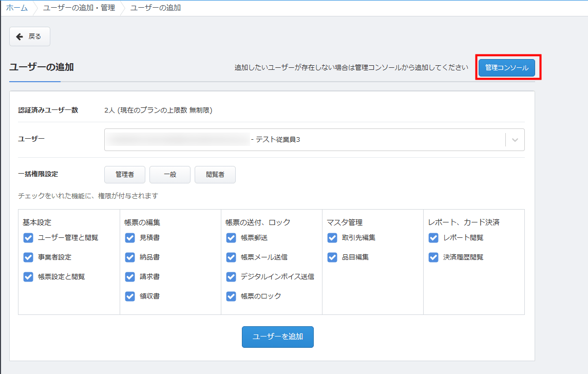The width and height of the screenshot is (588, 374).
Task: Toggle 事業者設定 checkbox
Action: (28, 257)
